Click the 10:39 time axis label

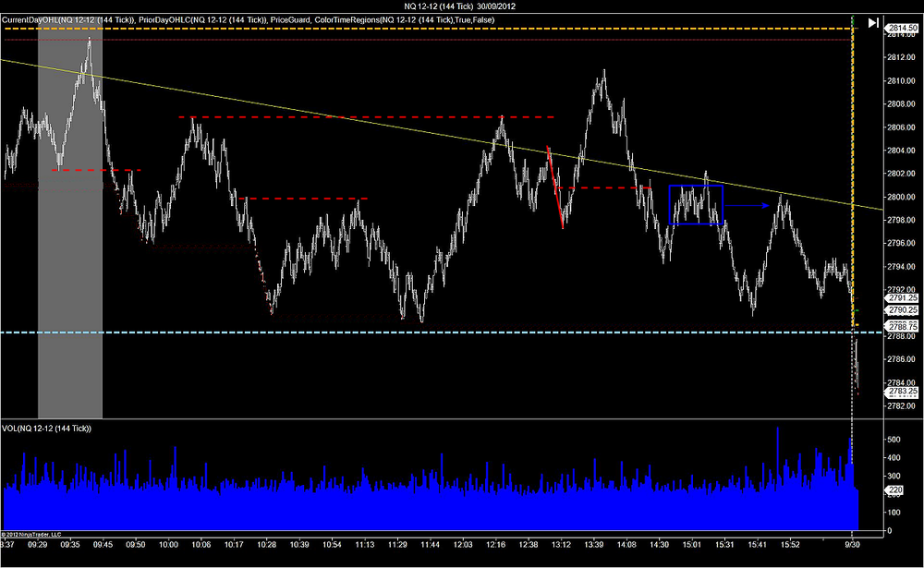299,544
